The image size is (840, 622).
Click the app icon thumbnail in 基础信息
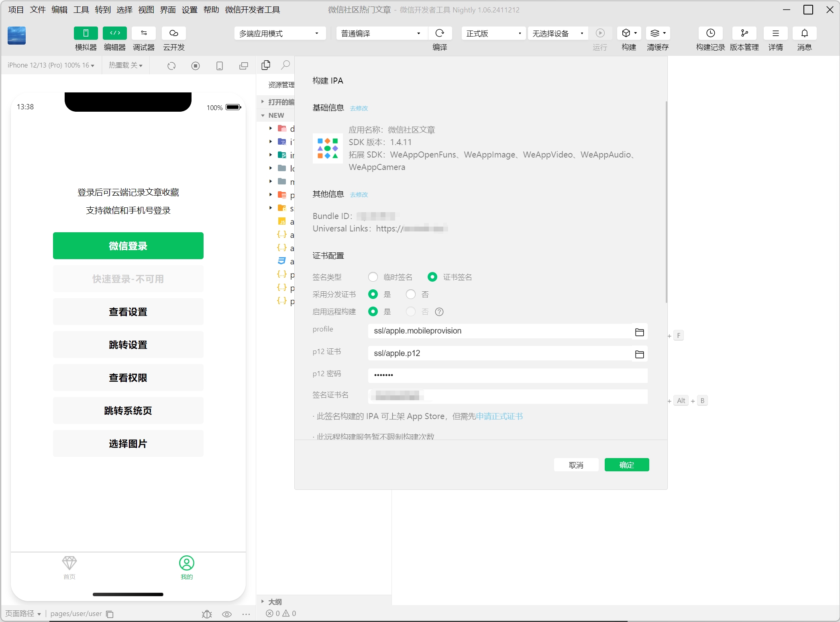coord(328,148)
